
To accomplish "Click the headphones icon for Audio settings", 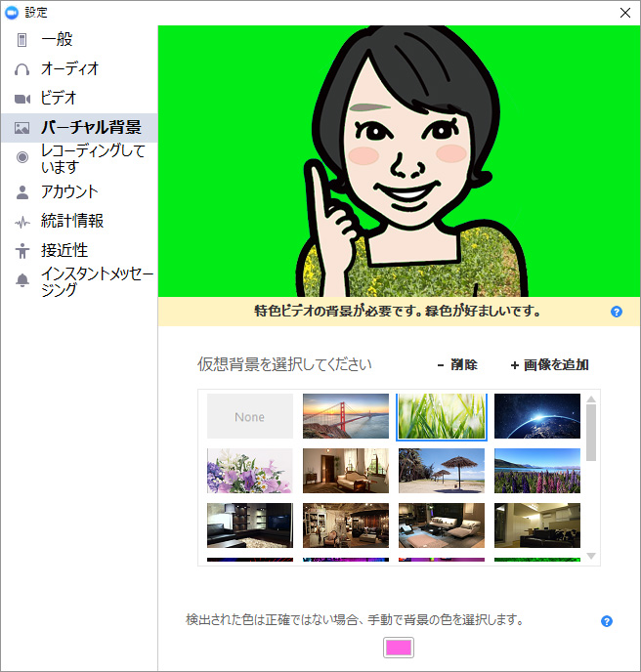I will (x=21, y=69).
